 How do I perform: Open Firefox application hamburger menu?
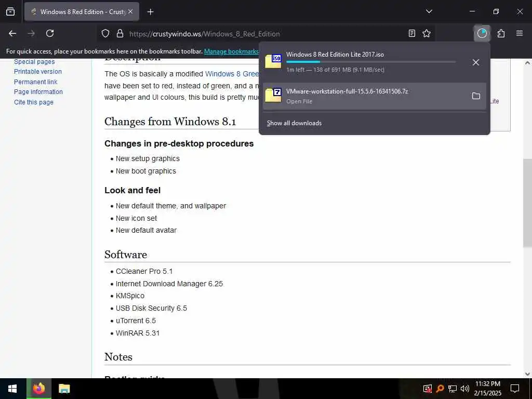coord(520,33)
